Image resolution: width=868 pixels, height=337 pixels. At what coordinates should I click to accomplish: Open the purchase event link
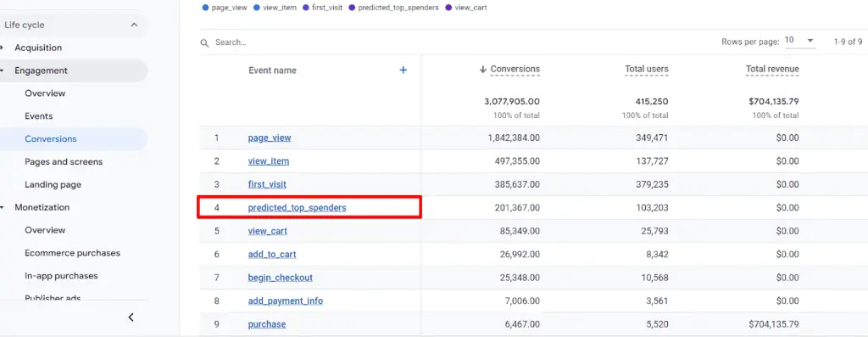click(267, 324)
